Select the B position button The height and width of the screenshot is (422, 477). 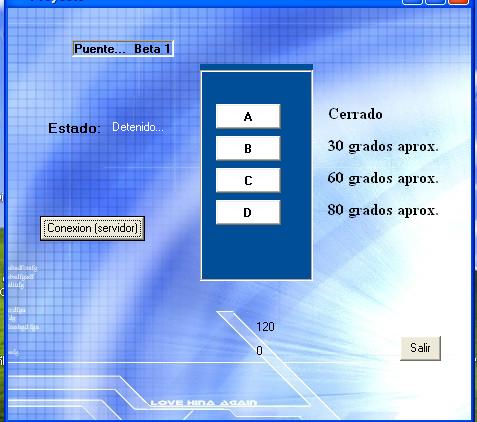click(x=248, y=148)
